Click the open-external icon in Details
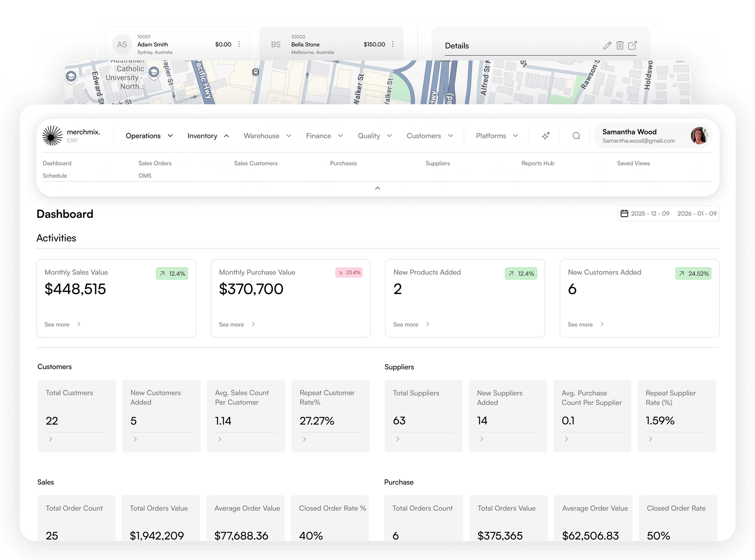 pyautogui.click(x=632, y=46)
